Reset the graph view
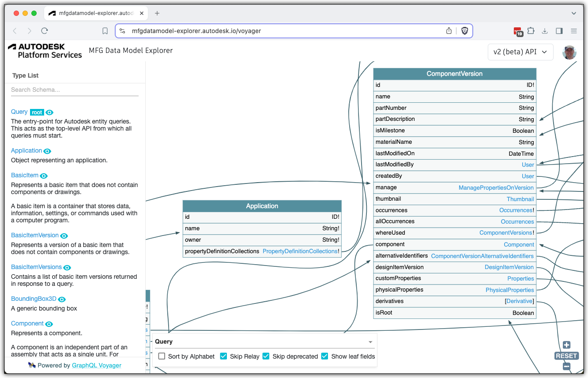 (x=566, y=356)
